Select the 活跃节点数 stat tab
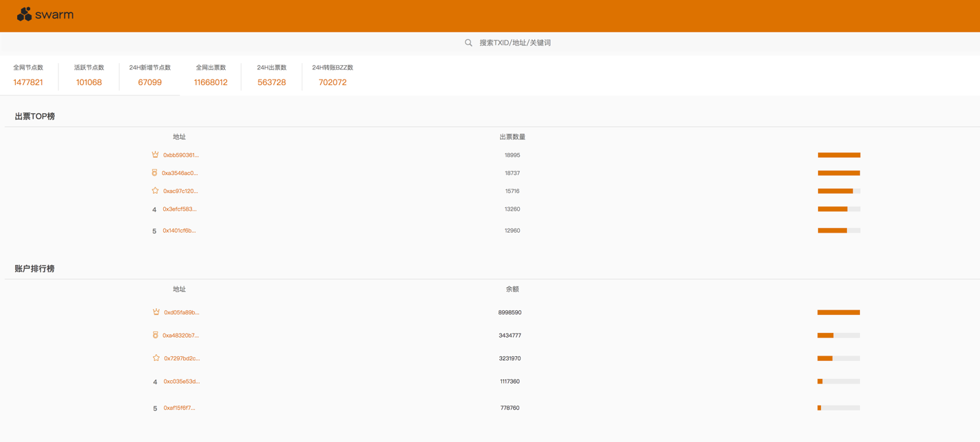Image resolution: width=980 pixels, height=442 pixels. point(89,75)
